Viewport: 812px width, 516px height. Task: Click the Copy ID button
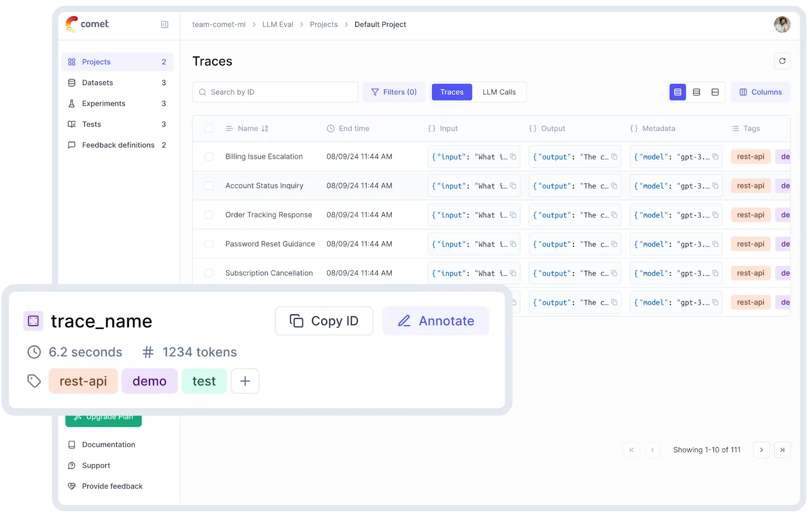pyautogui.click(x=324, y=321)
